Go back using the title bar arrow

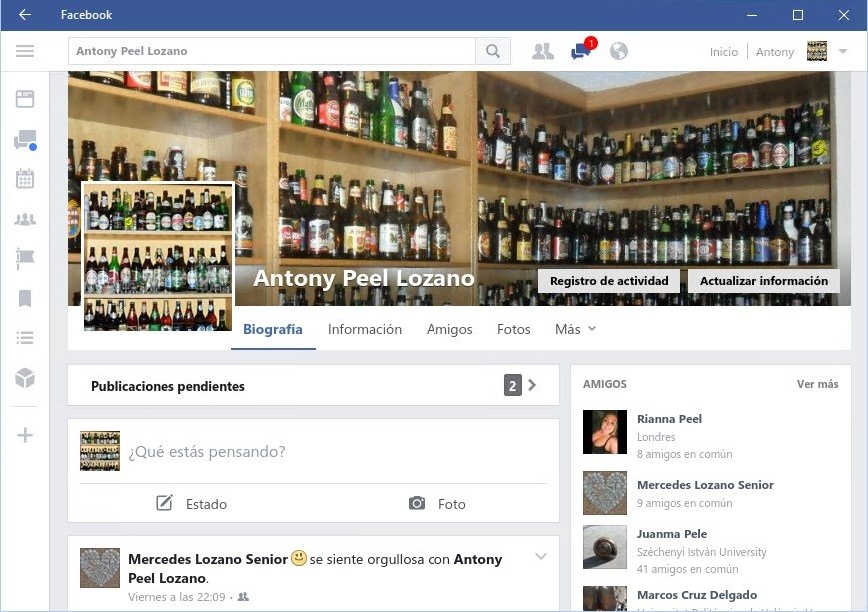pyautogui.click(x=25, y=15)
